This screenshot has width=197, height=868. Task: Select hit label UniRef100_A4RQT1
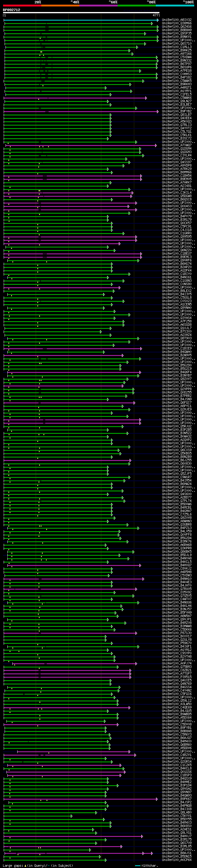pos(177,88)
